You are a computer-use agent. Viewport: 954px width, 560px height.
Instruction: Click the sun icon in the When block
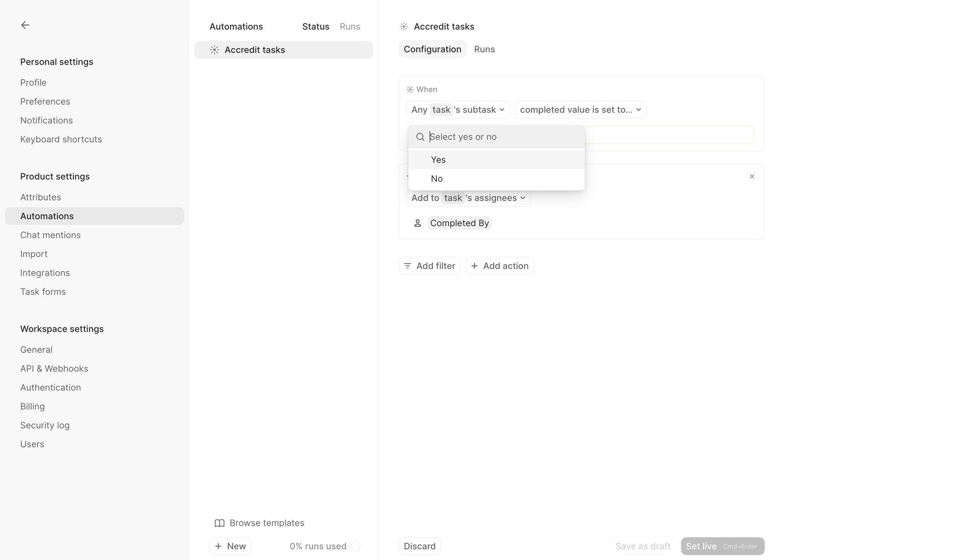click(x=409, y=89)
